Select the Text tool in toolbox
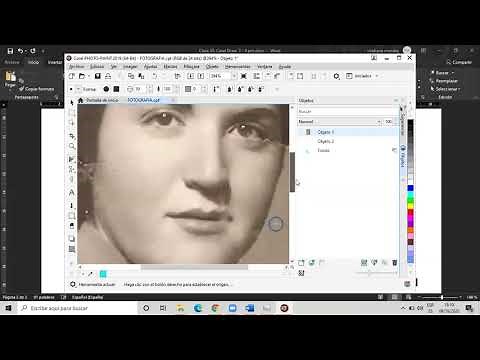Image resolution: width=480 pixels, height=360 pixels. coord(72,193)
